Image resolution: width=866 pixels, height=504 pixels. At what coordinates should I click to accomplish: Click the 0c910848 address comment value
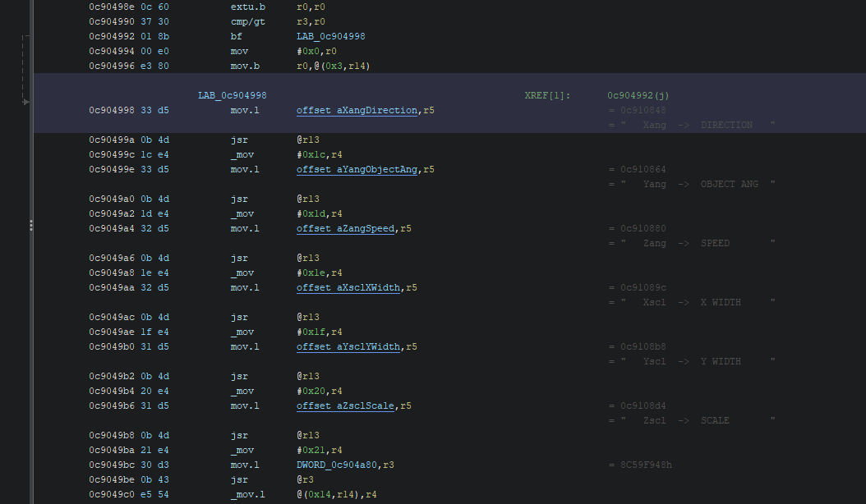[637, 111]
